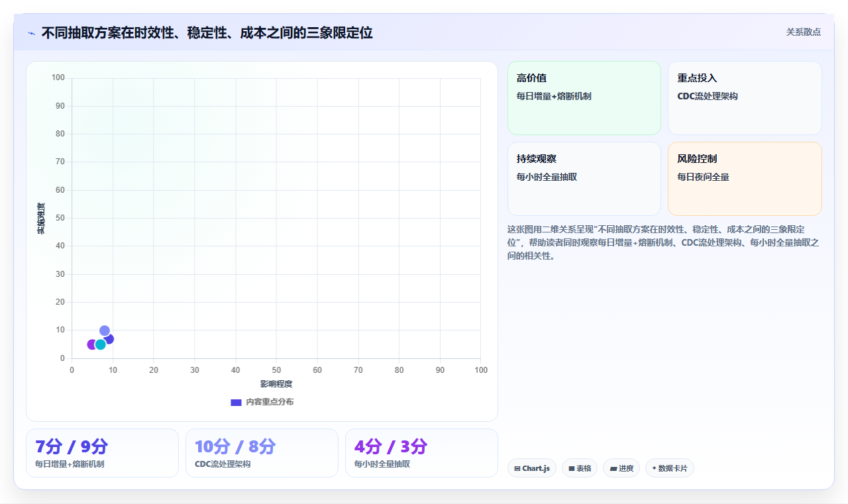Select the light-blue scatter point near value 10
848x504 pixels.
[105, 330]
